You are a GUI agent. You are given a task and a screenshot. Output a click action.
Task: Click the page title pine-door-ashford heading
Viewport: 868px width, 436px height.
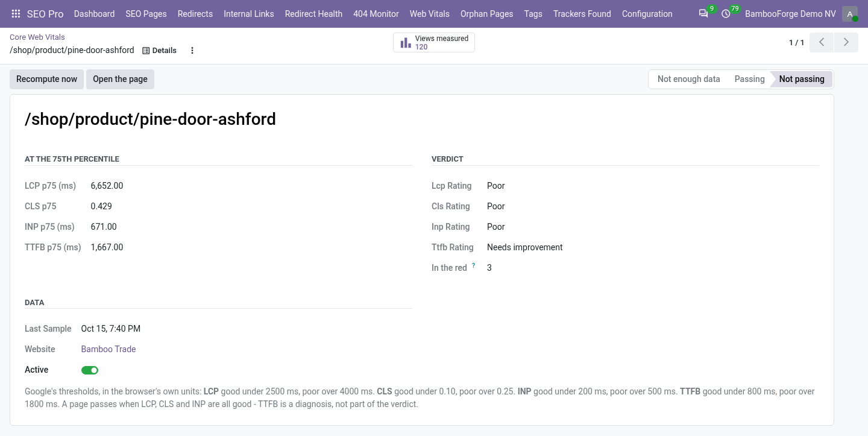tap(150, 119)
